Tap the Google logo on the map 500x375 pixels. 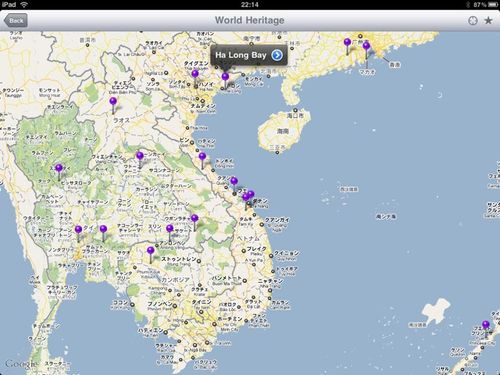(x=21, y=364)
